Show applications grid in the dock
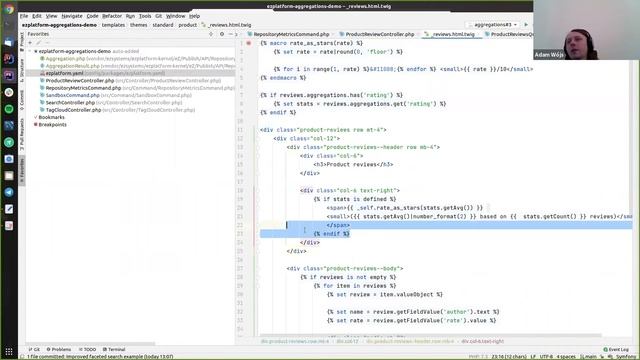Viewport: 640px width, 360px height. [9, 351]
